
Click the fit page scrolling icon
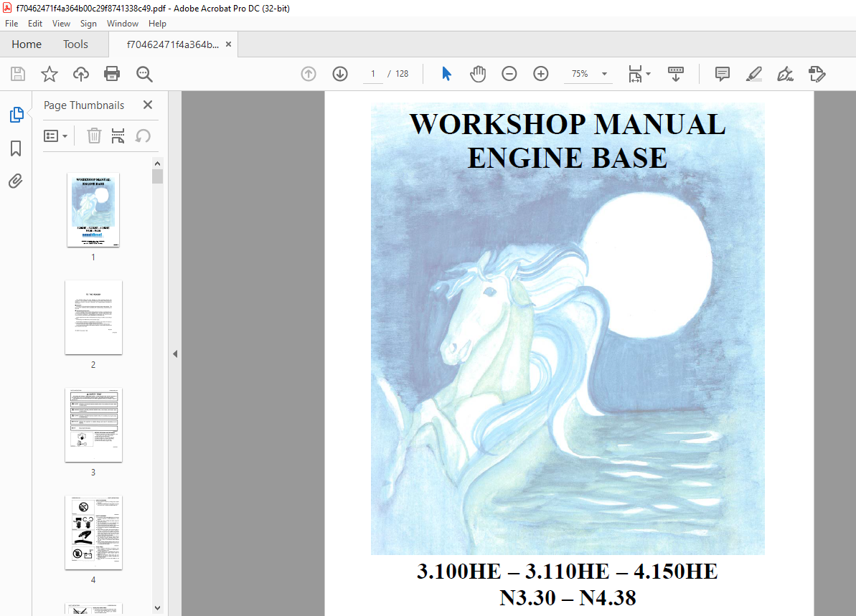point(636,74)
